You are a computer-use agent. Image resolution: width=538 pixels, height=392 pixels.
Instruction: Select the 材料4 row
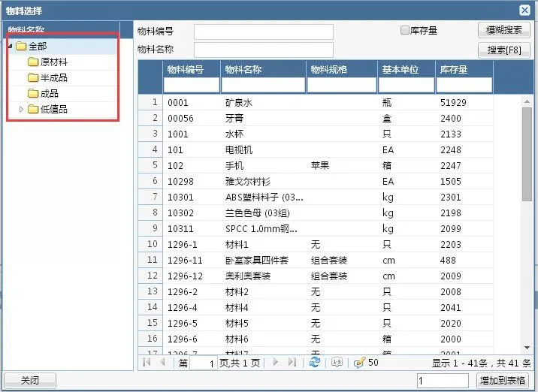pyautogui.click(x=316, y=307)
